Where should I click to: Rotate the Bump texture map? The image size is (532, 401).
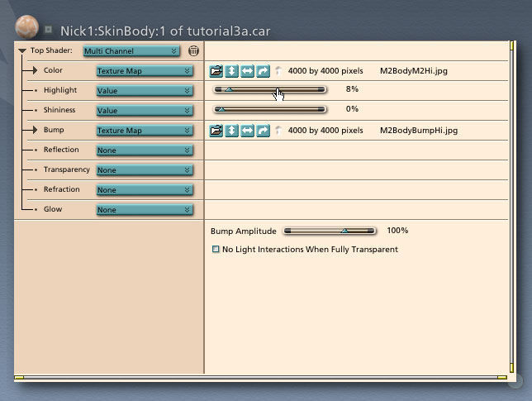263,131
